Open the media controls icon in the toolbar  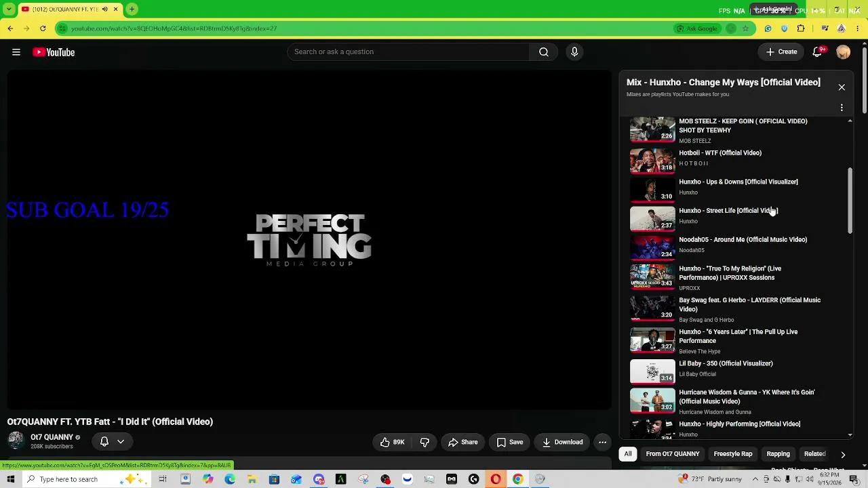(x=825, y=28)
